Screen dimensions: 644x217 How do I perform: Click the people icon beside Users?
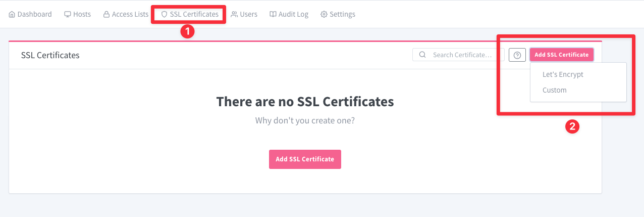[x=234, y=14]
